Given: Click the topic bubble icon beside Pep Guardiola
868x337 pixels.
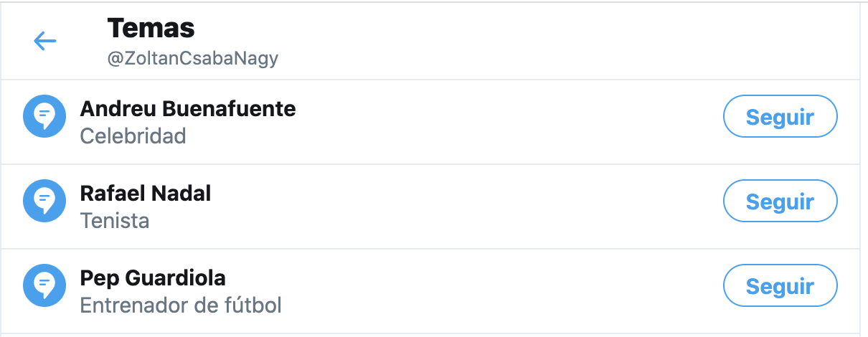Looking at the screenshot, I should tap(44, 286).
